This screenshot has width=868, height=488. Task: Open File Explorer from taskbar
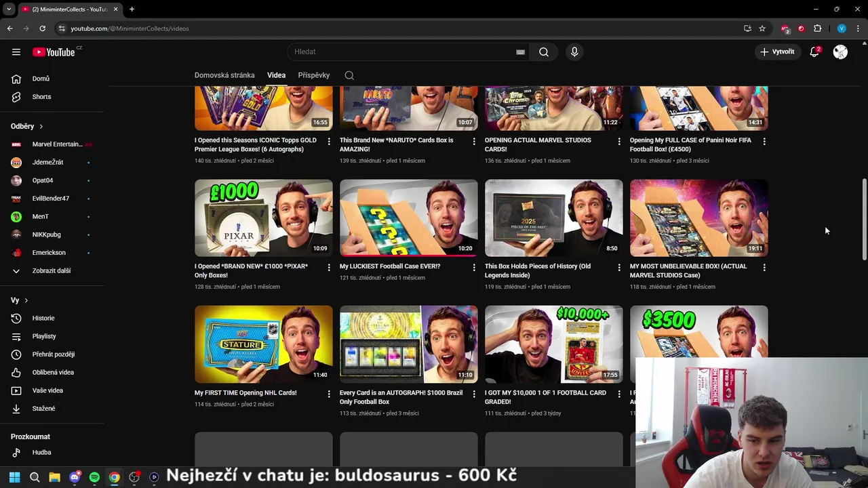click(54, 477)
